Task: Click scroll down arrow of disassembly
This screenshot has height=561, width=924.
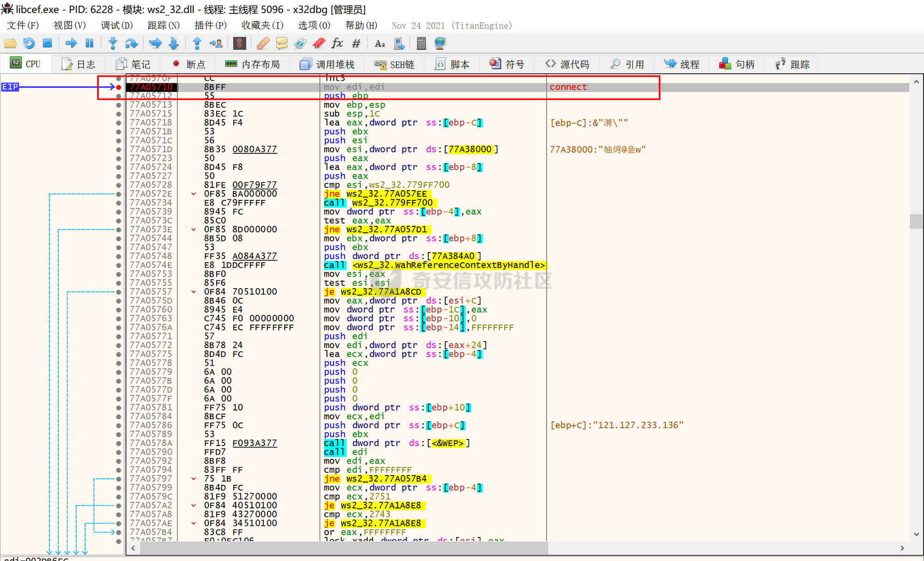Action: (916, 534)
